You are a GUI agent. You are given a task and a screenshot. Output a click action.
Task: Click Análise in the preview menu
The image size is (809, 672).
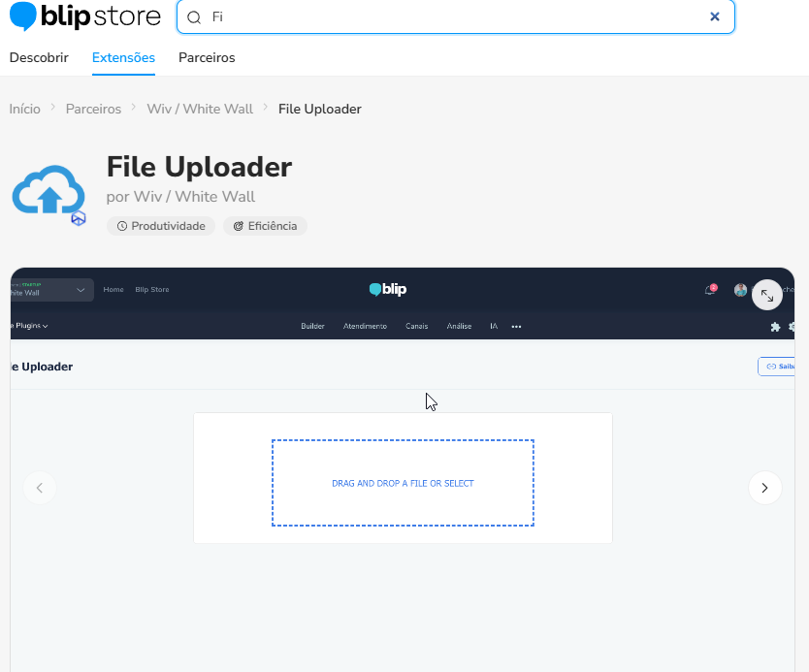459,327
